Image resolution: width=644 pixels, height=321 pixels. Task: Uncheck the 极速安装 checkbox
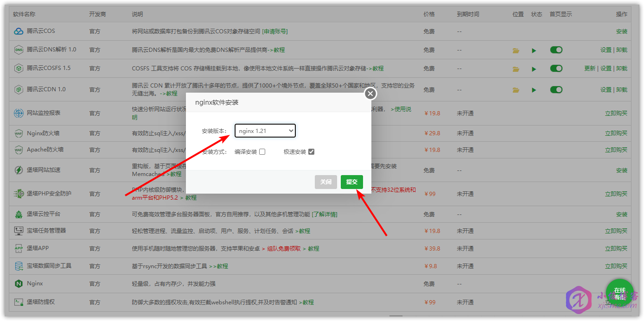pos(312,151)
